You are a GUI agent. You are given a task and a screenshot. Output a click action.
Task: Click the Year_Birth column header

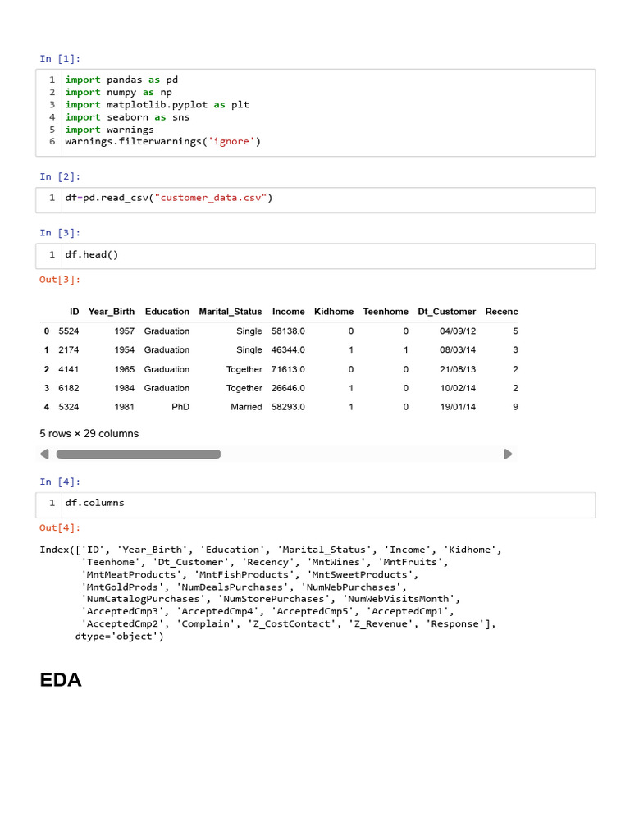[x=112, y=312]
